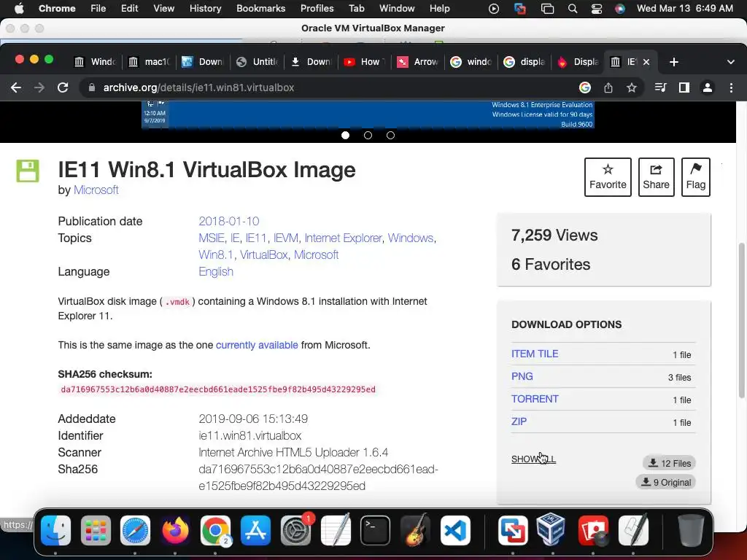Switch to the Displa flame-icon tab
The width and height of the screenshot is (747, 560).
(578, 62)
